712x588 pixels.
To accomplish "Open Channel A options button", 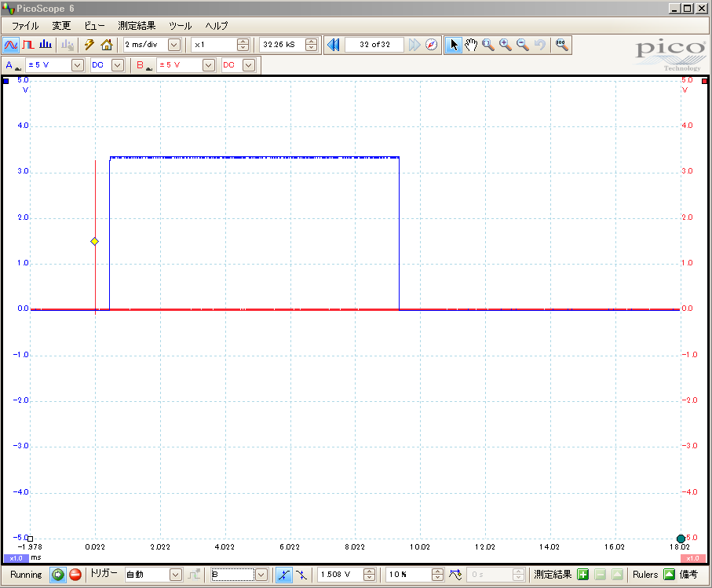I will [x=12, y=65].
